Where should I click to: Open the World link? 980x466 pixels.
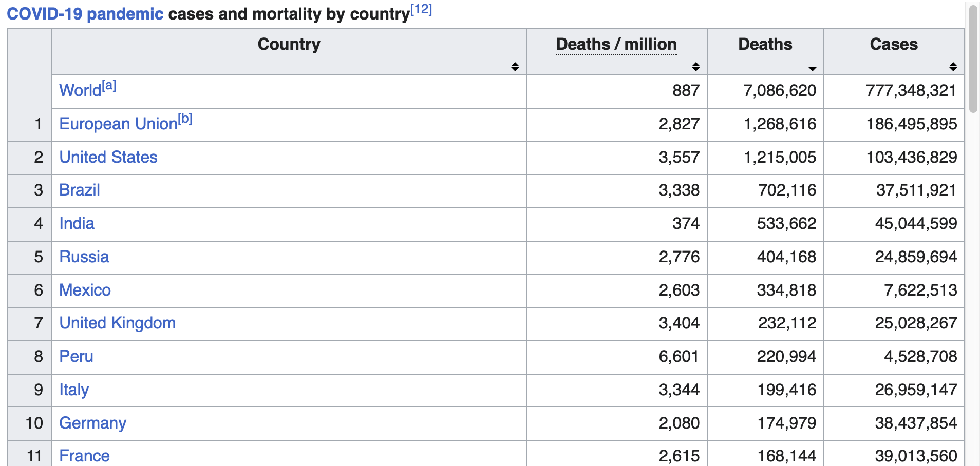tap(80, 91)
